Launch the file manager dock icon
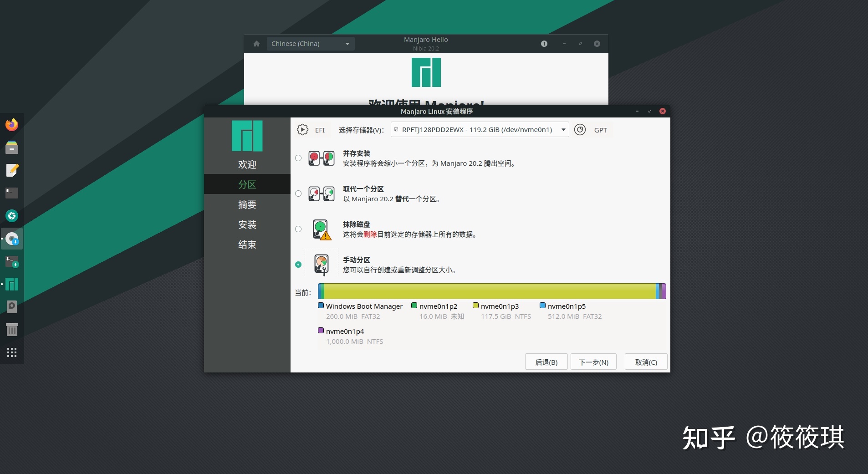The image size is (868, 474). pos(12,147)
